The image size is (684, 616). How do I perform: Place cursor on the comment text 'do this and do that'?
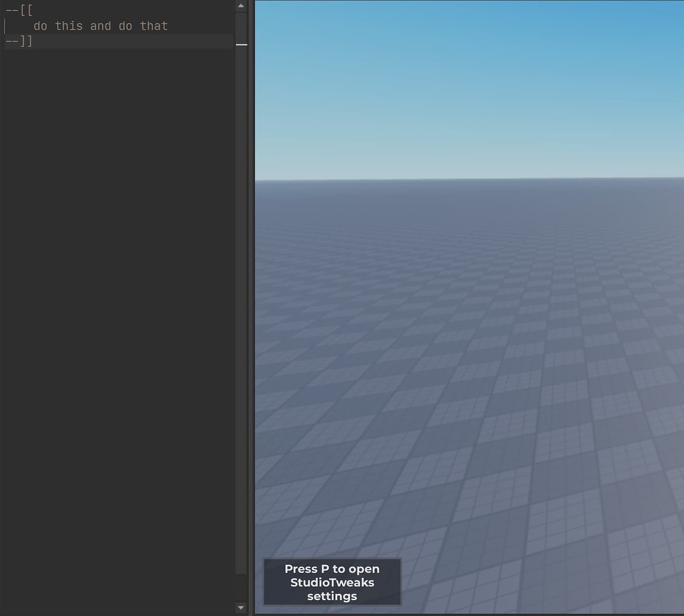[100, 25]
